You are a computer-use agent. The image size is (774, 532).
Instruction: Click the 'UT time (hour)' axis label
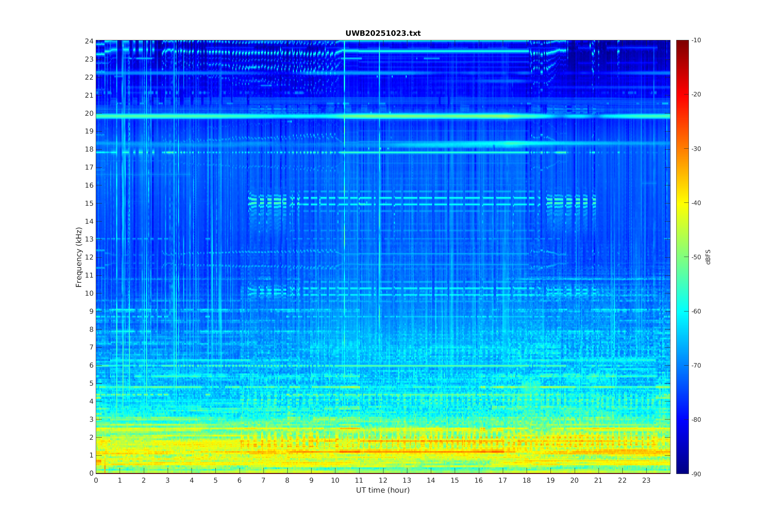click(x=383, y=490)
